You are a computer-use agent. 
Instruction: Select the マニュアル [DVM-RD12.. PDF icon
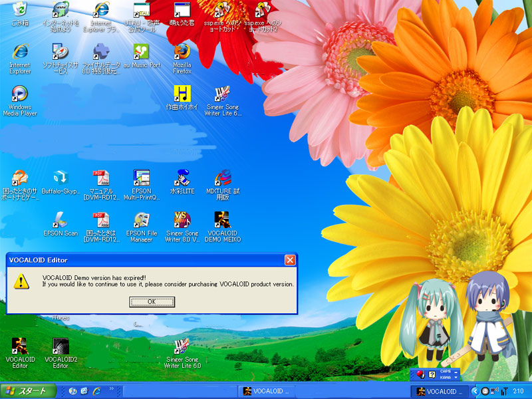101,185
